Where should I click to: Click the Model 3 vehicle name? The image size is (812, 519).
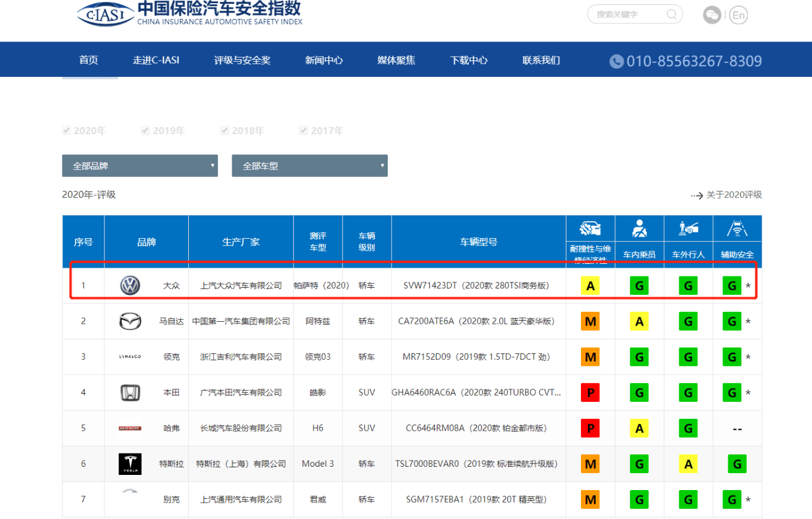(x=318, y=464)
